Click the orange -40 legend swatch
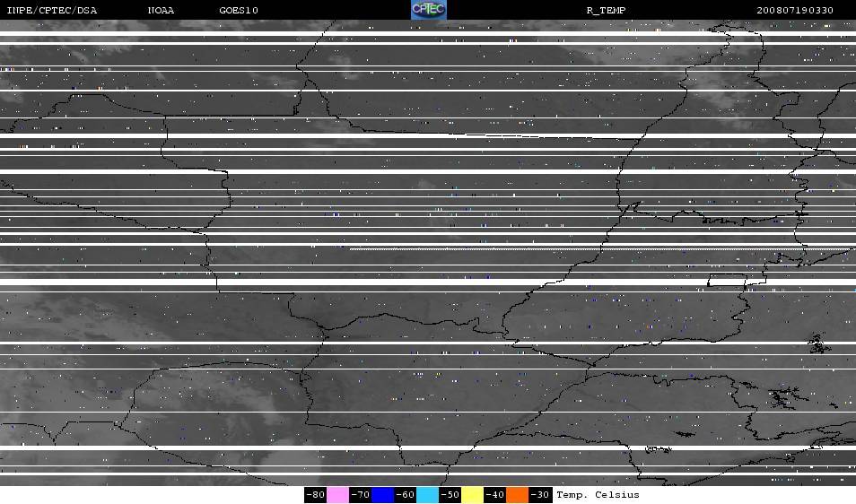 518,495
